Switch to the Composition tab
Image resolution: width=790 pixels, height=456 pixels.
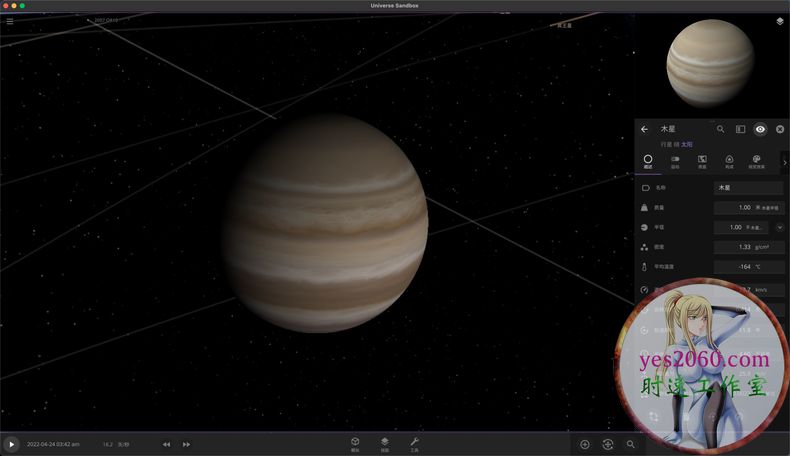point(729,161)
